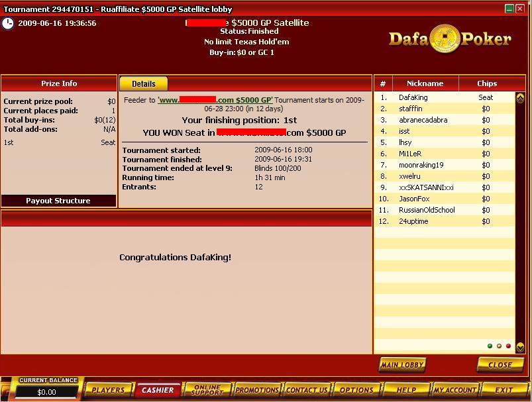Screen dimensions: 532x402
Task: Click the green status dot
Action: (x=490, y=346)
